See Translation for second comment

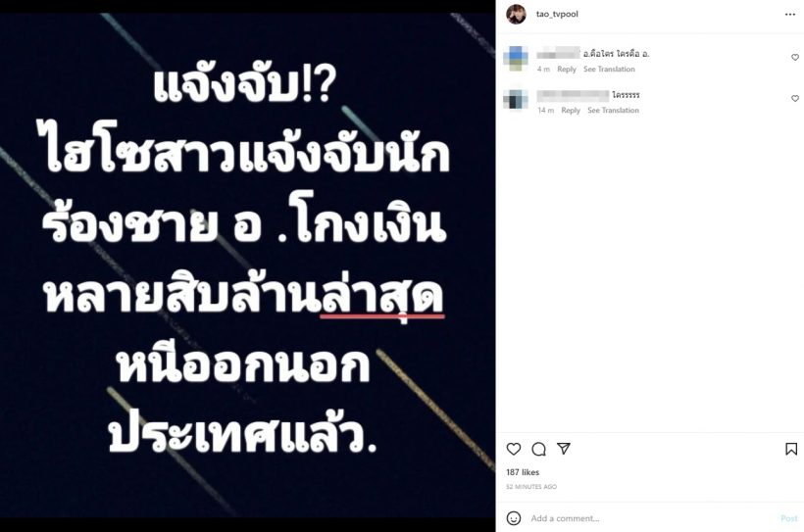pyautogui.click(x=613, y=110)
